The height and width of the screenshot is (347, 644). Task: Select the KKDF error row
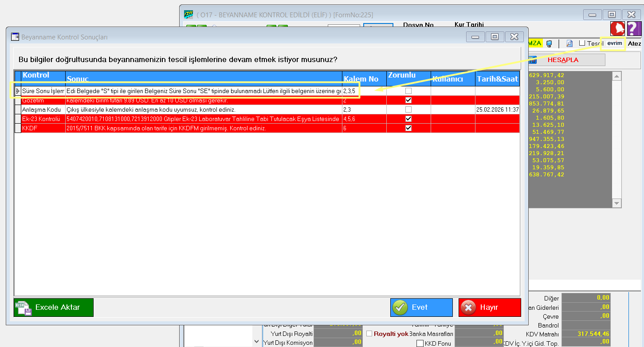[177, 128]
